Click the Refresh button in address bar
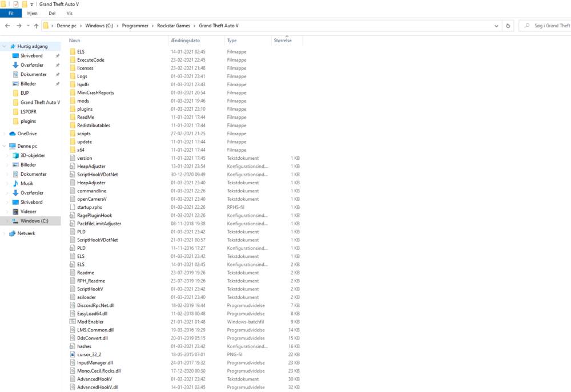The height and width of the screenshot is (392, 571). pos(508,26)
